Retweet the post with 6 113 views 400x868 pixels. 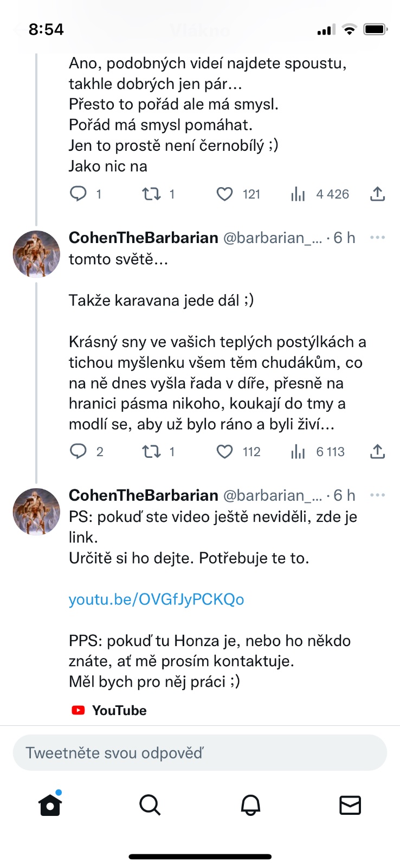(151, 452)
